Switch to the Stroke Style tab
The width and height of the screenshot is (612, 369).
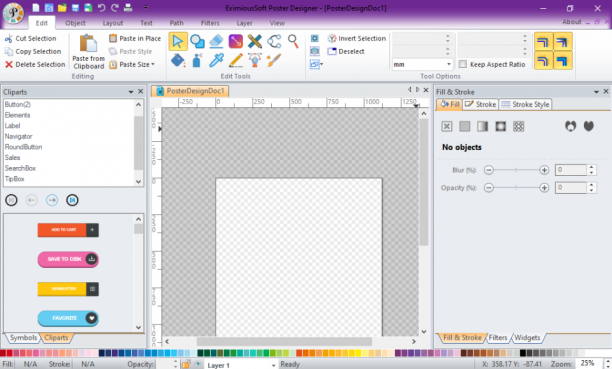click(526, 104)
